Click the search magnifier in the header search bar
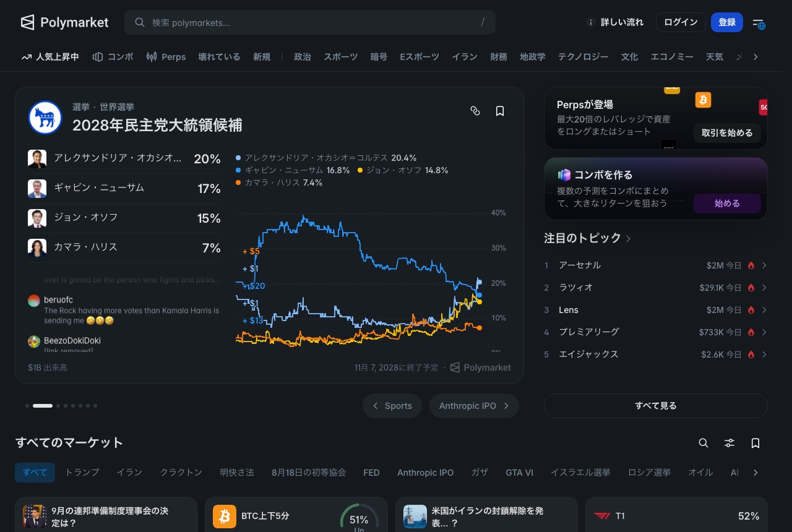The image size is (792, 532). click(x=140, y=22)
